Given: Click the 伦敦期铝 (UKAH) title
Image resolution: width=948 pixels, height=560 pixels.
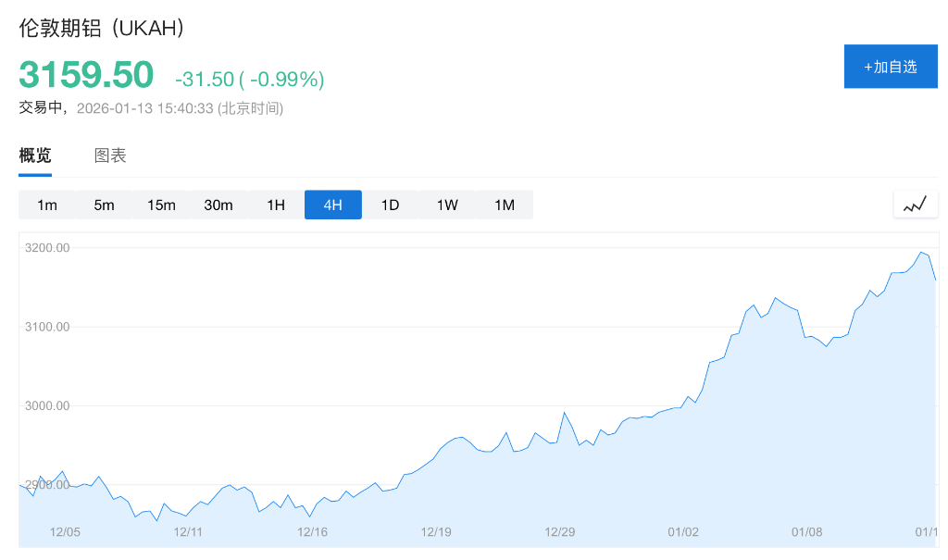Looking at the screenshot, I should (102, 28).
